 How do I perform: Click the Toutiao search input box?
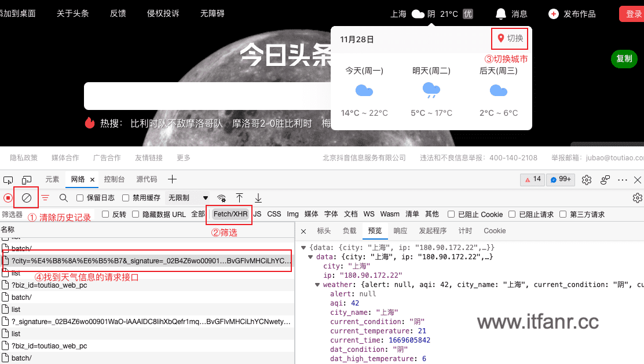click(207, 96)
